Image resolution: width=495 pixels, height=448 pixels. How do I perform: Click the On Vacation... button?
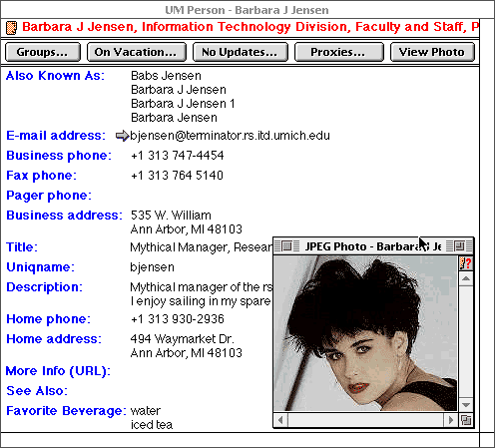point(137,52)
